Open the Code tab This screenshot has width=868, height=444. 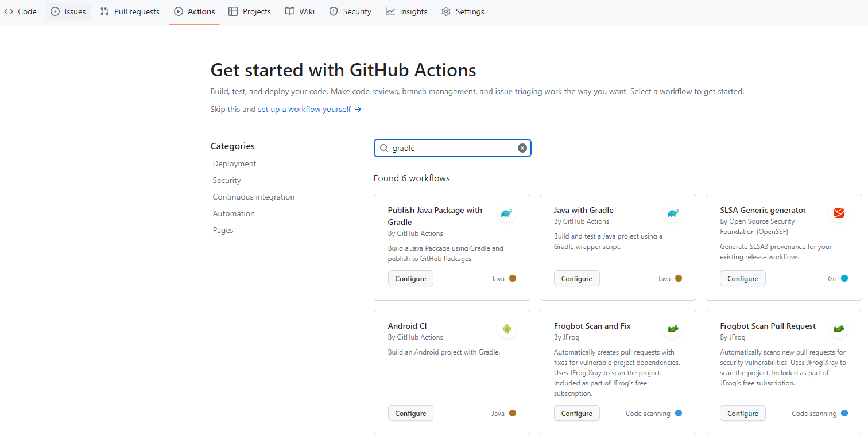pyautogui.click(x=20, y=11)
